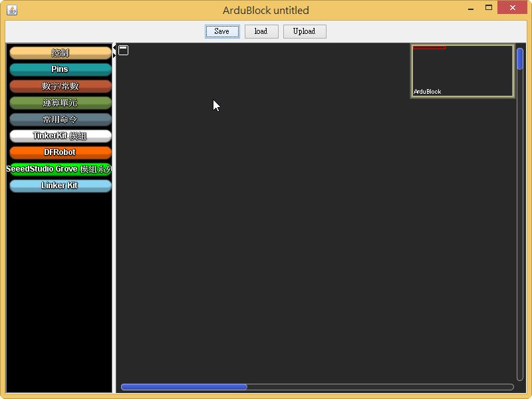532x399 pixels.
Task: Collapse the block drawer panel with left arrow
Action: pyautogui.click(x=114, y=46)
